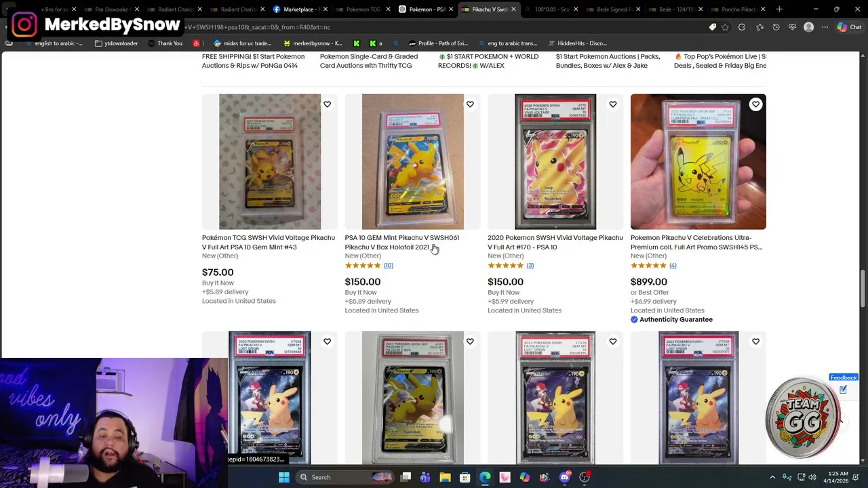This screenshot has height=488, width=868.
Task: Toggle watchlist heart on Pikachu V SWSH061 listing
Action: pos(470,104)
